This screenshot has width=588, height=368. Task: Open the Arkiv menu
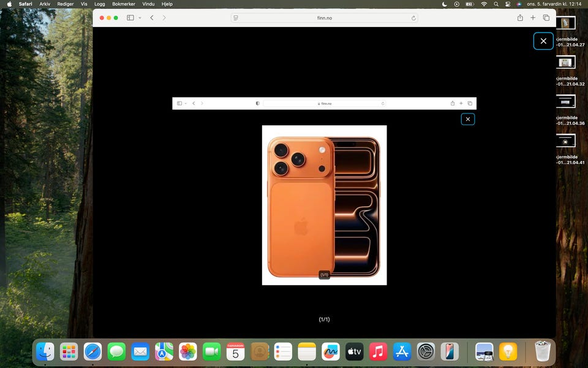(x=45, y=4)
